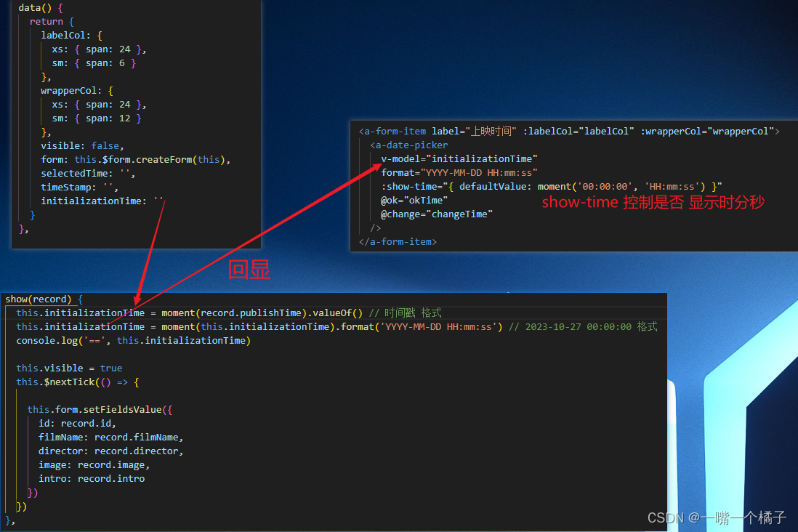
Task: Click '@change="changeTime"' attribute
Action: click(437, 214)
